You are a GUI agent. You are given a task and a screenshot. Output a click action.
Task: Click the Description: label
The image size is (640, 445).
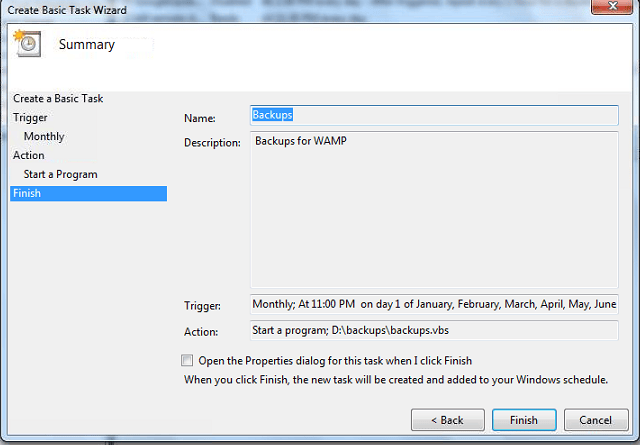click(212, 143)
